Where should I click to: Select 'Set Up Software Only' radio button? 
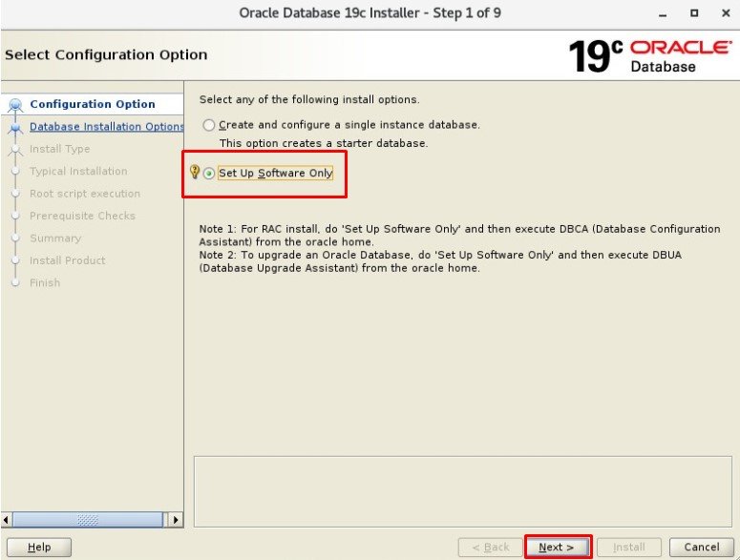coord(208,174)
